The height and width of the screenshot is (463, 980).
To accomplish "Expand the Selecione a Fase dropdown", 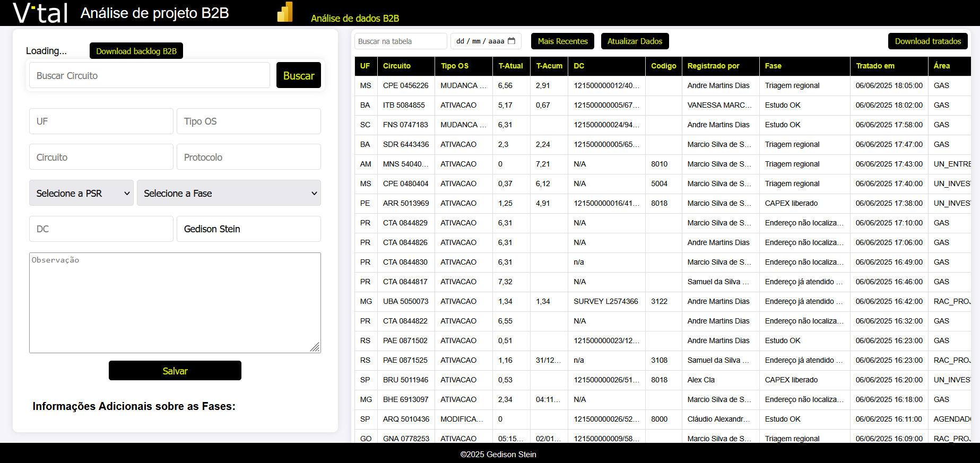I will click(229, 193).
